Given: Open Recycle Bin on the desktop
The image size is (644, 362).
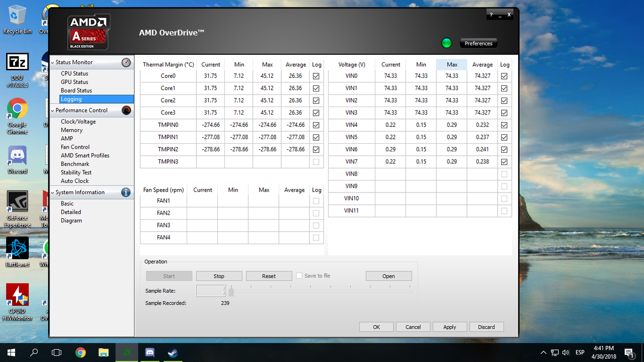Looking at the screenshot, I should click(18, 20).
